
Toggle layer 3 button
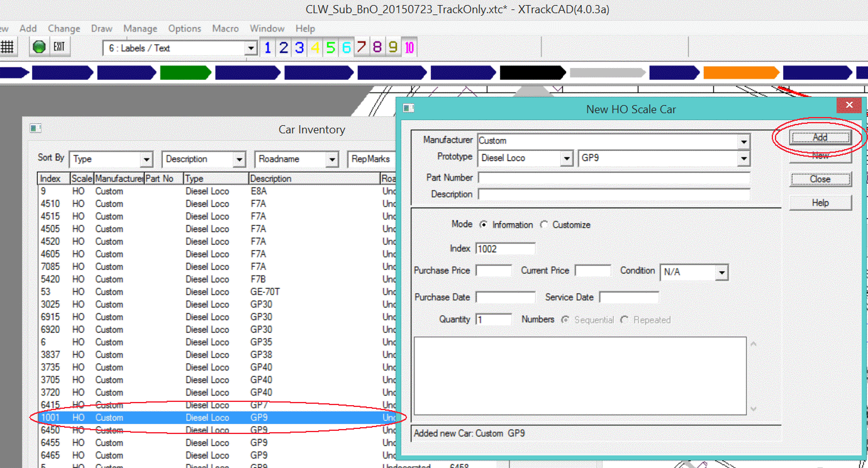(x=299, y=48)
